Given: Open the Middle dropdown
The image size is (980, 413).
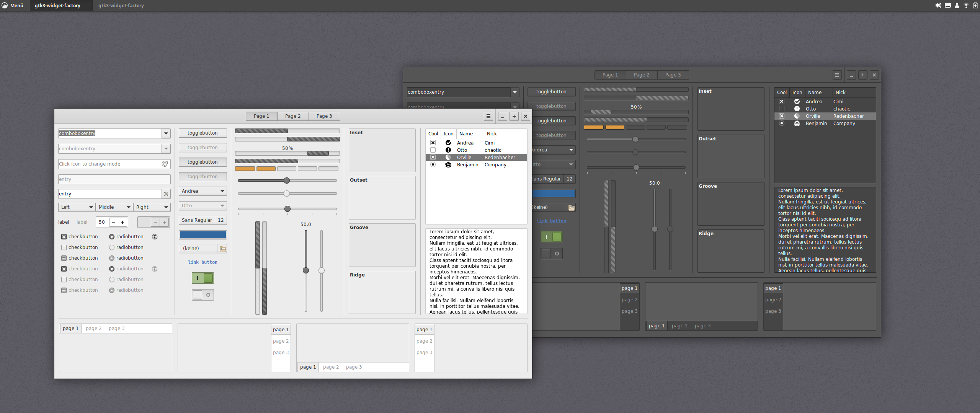Looking at the screenshot, I should (x=114, y=207).
